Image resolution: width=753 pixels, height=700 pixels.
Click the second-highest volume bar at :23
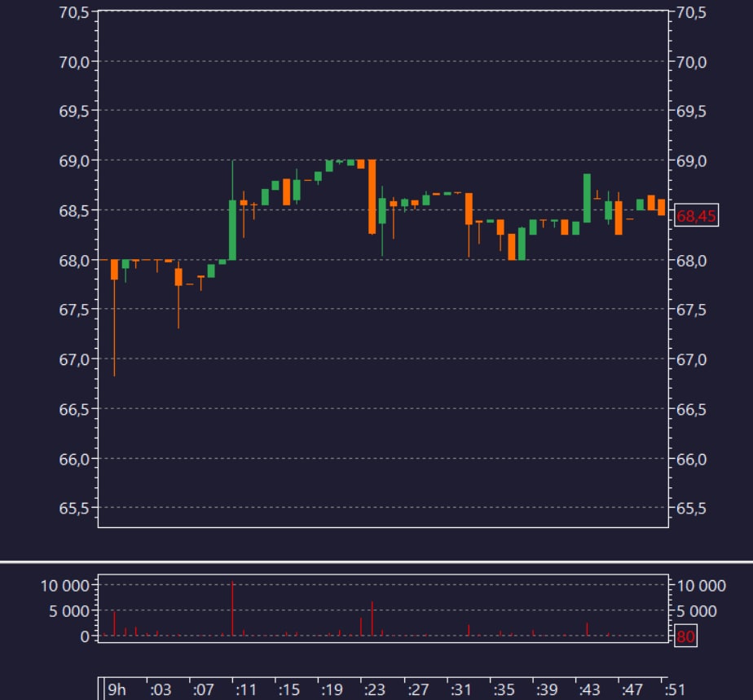pos(372,619)
